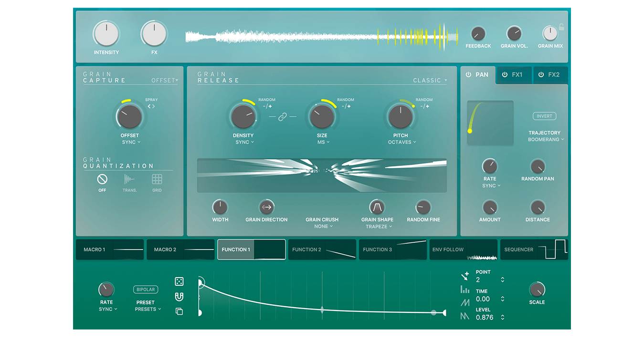This screenshot has width=644, height=342.
Task: Set Grain Quantization to Off
Action: (102, 179)
